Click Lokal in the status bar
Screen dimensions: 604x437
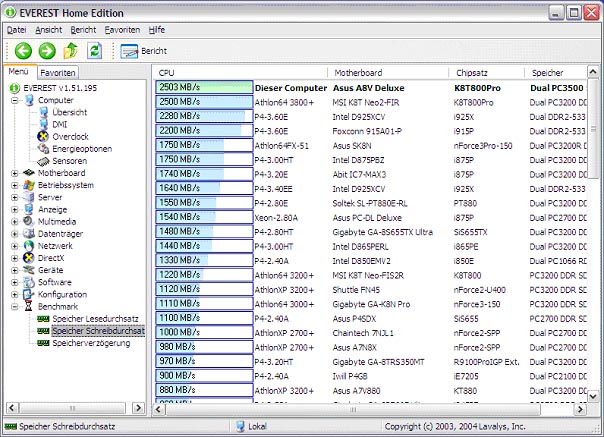(x=251, y=427)
